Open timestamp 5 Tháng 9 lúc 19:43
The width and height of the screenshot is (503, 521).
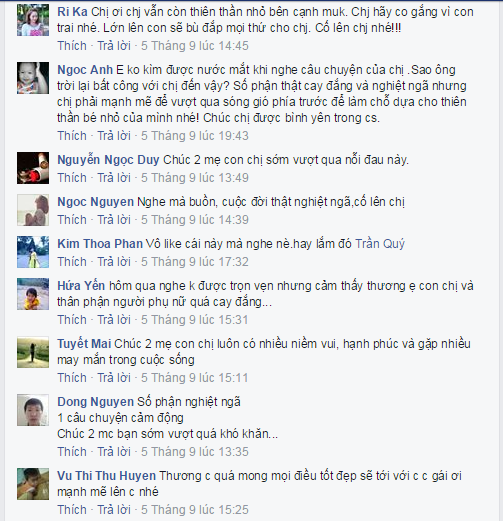pos(195,136)
